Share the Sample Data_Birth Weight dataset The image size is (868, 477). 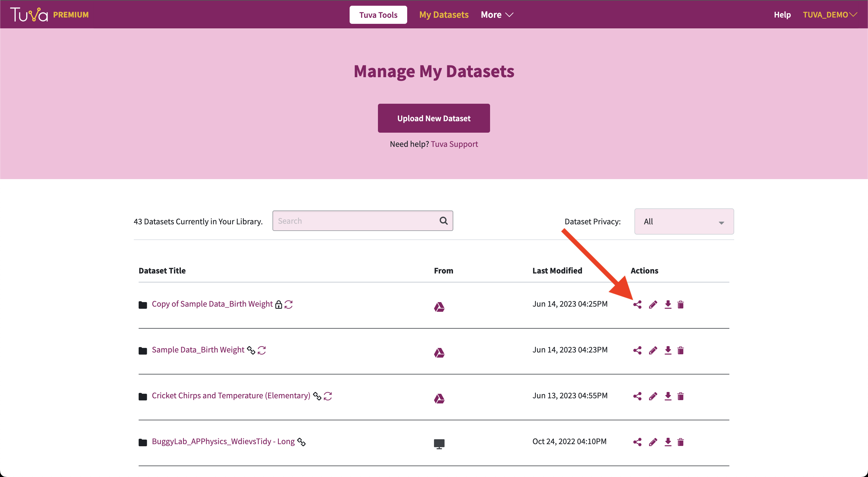[637, 350]
